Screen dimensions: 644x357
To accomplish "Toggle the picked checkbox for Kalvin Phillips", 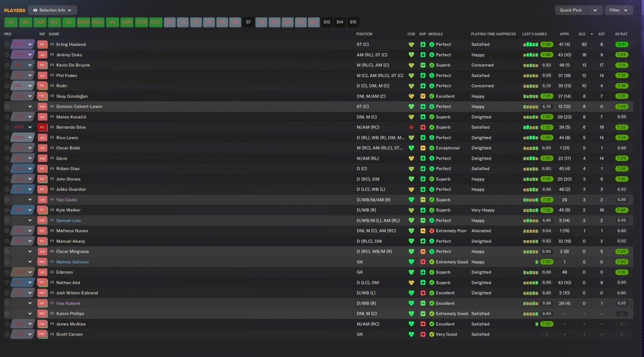I will [x=7, y=314].
